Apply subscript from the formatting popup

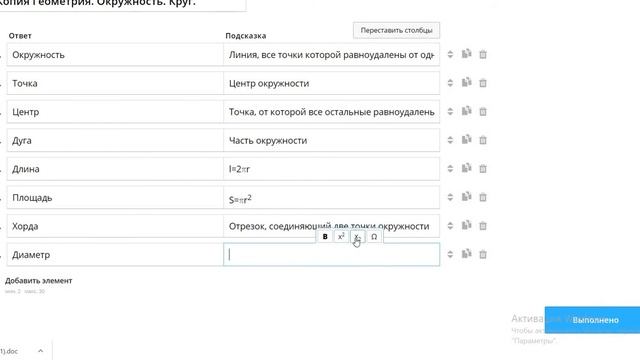tap(358, 237)
